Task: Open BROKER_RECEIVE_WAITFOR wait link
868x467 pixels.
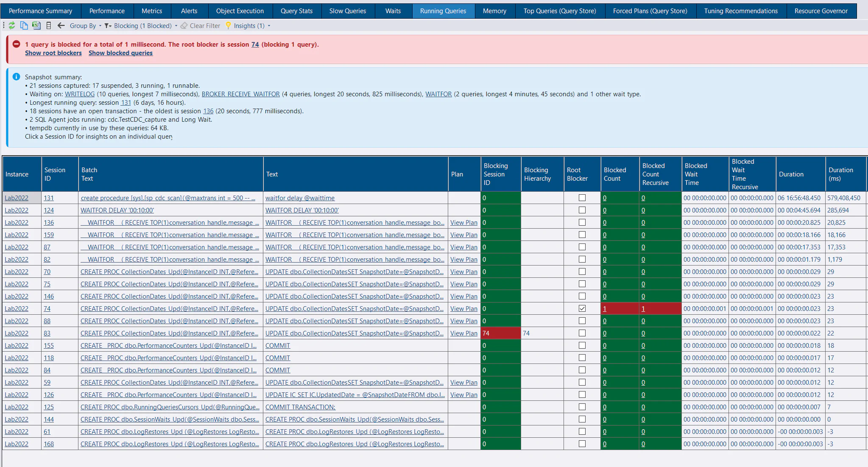Action: point(240,94)
